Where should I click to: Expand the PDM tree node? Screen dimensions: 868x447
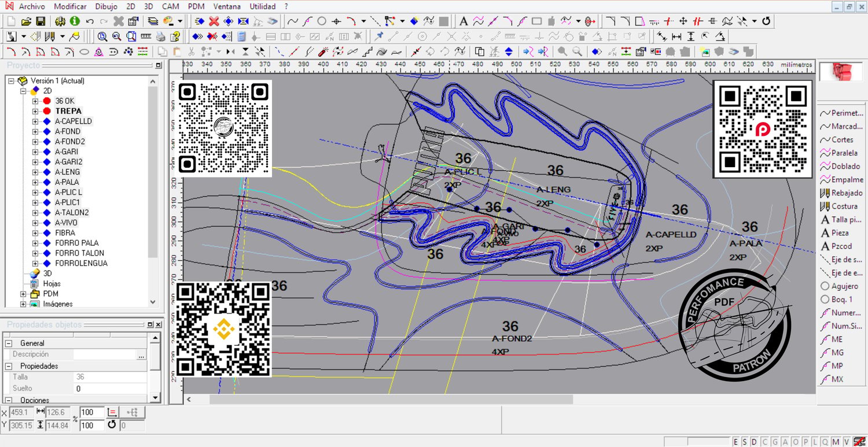click(24, 294)
